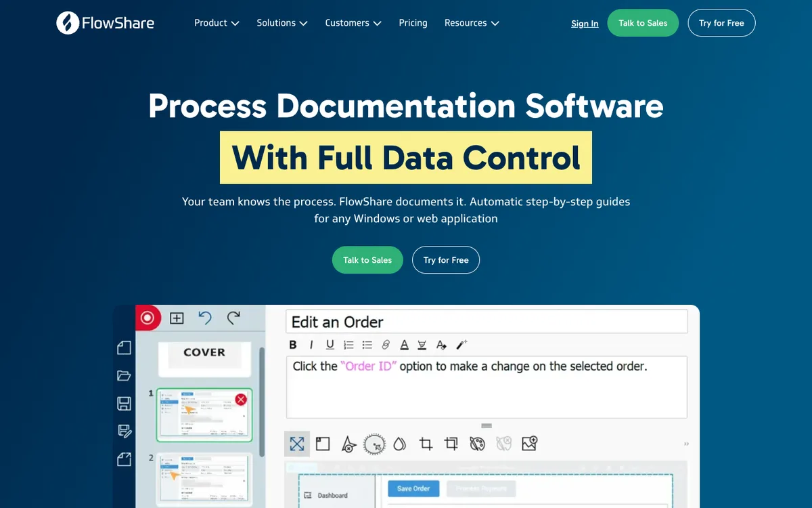The height and width of the screenshot is (508, 812).
Task: Click the magic wand icon
Action: (461, 345)
